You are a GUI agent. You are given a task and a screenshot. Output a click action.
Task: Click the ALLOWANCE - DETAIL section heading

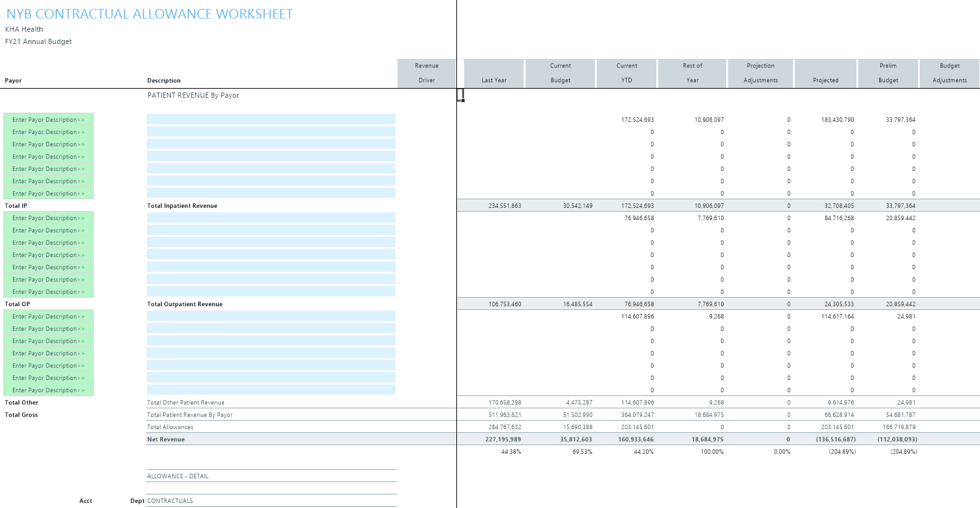pyautogui.click(x=178, y=476)
